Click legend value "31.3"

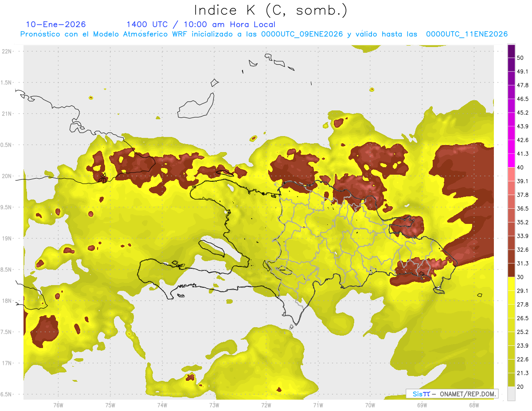pyautogui.click(x=523, y=263)
